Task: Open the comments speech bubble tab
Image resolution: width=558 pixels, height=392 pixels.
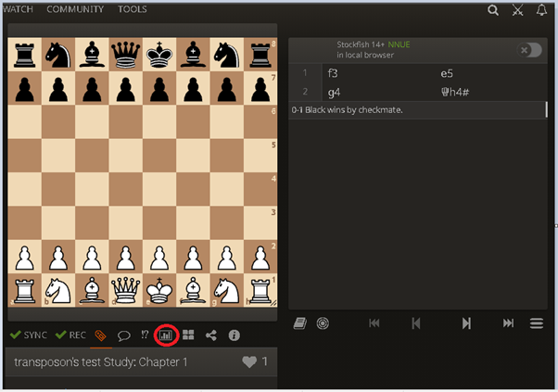Action: coord(123,335)
